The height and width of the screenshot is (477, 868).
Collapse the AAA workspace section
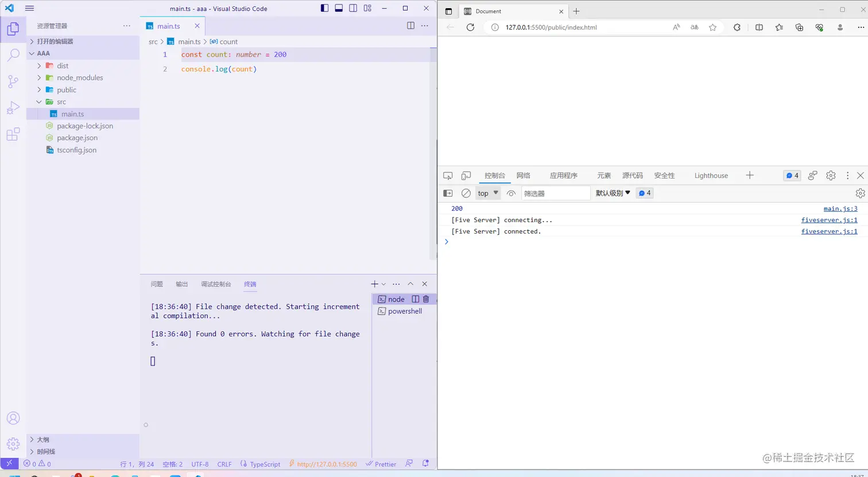point(83,53)
